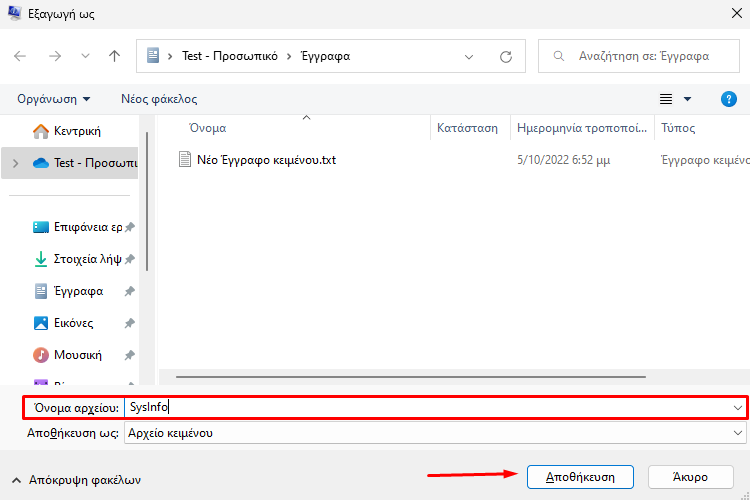Select 'Test - Προσωπικό' in address path
Viewport: 750px width, 500px height.
[230, 56]
